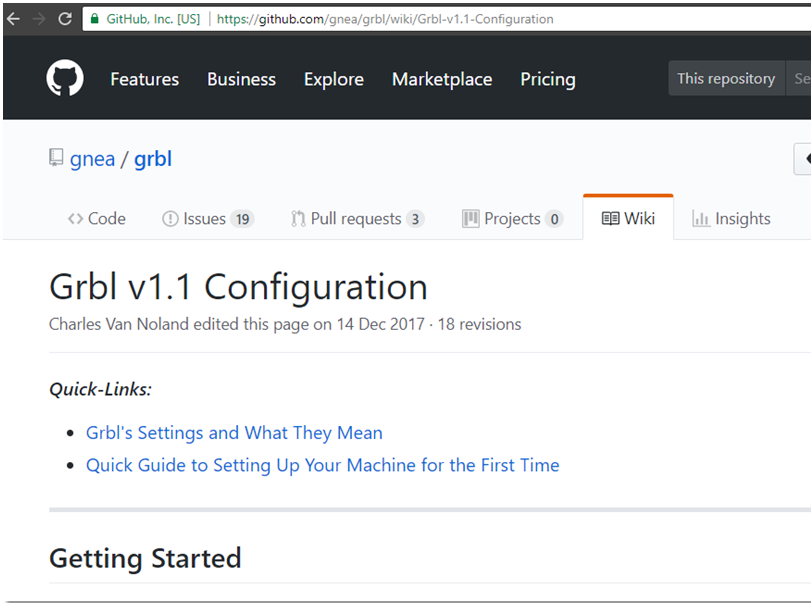Switch to the Code tab
This screenshot has width=811, height=603.
[97, 219]
